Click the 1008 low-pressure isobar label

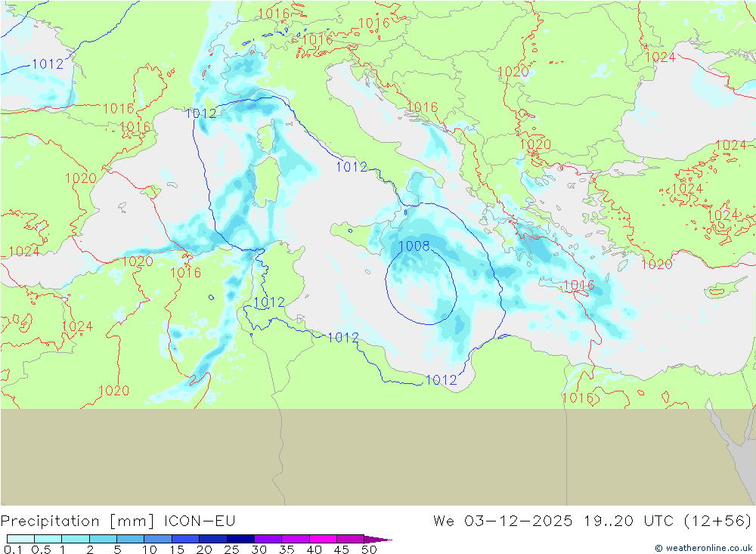point(414,246)
